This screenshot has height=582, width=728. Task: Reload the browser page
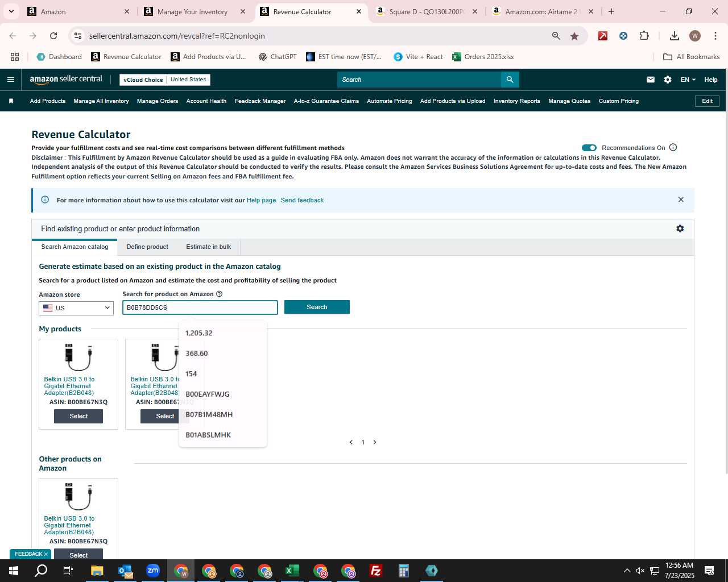[53, 36]
